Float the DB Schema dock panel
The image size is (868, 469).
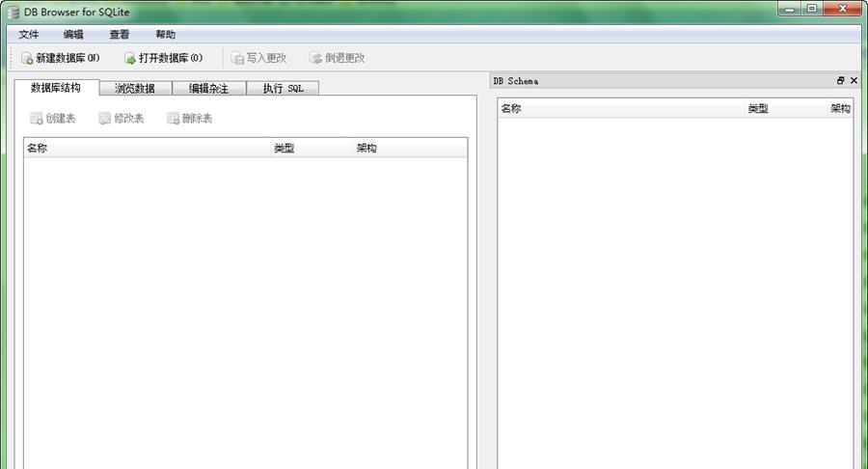(841, 80)
